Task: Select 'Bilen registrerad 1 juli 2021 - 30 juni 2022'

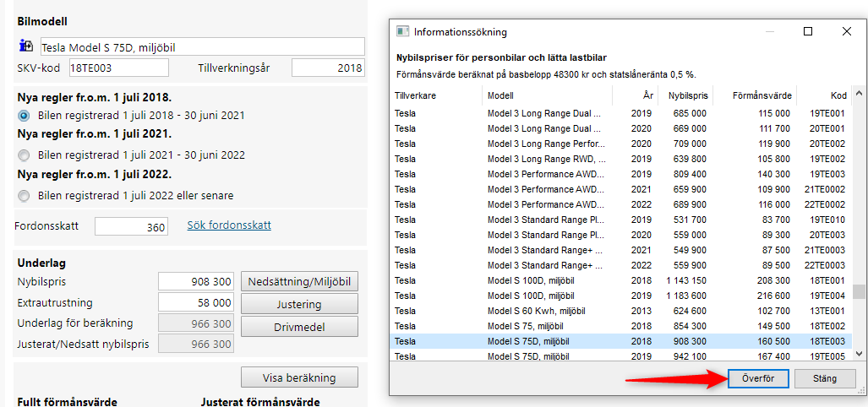Action: click(24, 155)
